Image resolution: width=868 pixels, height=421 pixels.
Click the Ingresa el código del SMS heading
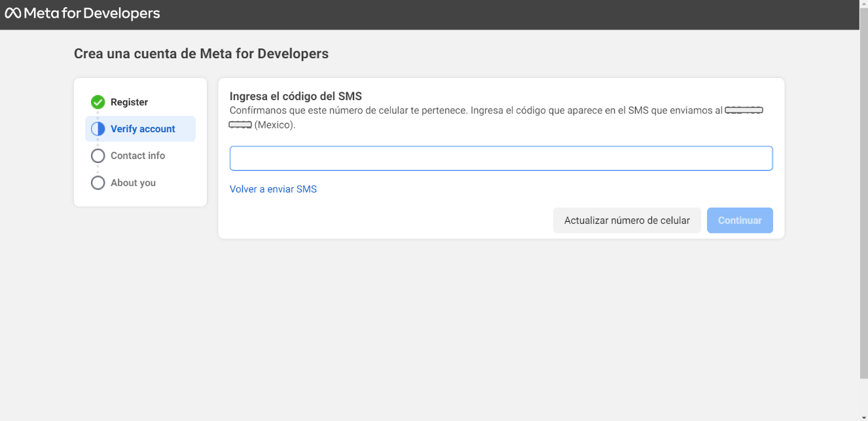tap(295, 97)
